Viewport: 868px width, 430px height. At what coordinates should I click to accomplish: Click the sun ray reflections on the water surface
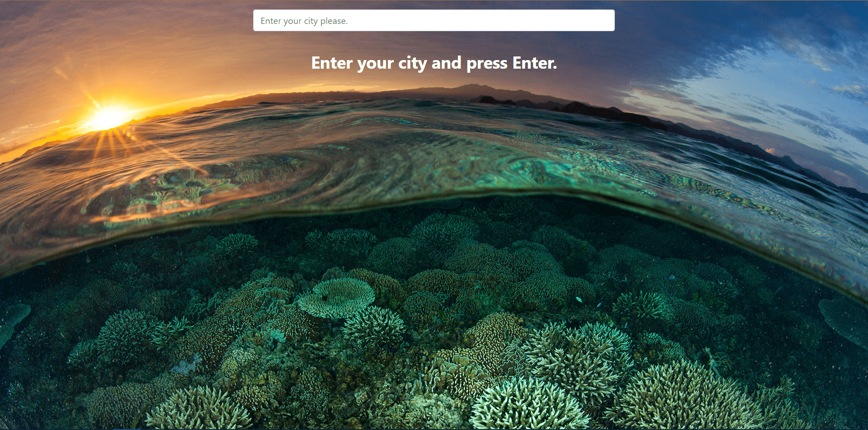(x=118, y=145)
